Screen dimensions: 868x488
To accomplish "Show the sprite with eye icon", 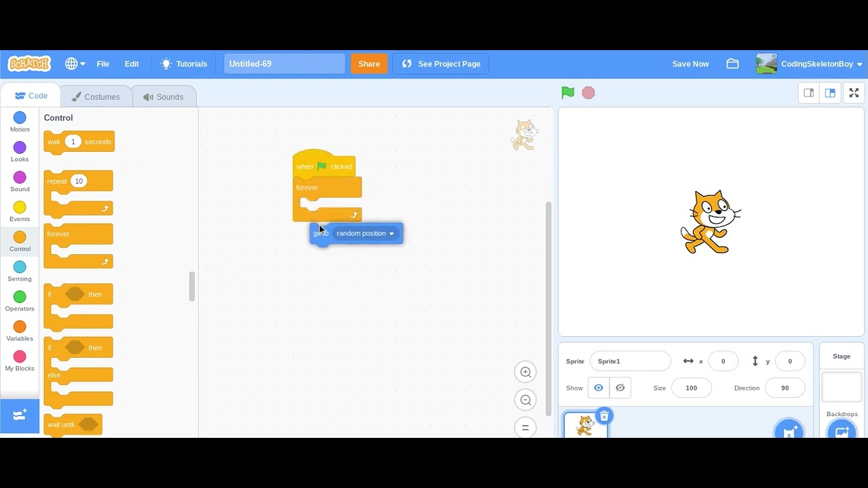I will click(x=599, y=388).
